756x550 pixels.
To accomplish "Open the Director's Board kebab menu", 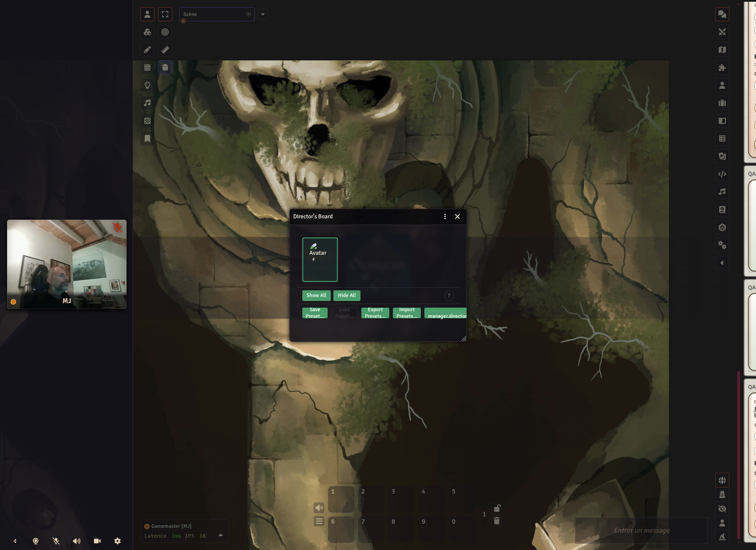I will 445,217.
